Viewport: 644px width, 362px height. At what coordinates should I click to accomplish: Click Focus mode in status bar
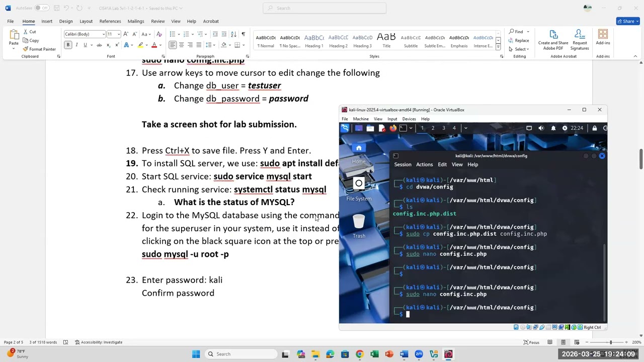[x=531, y=342]
